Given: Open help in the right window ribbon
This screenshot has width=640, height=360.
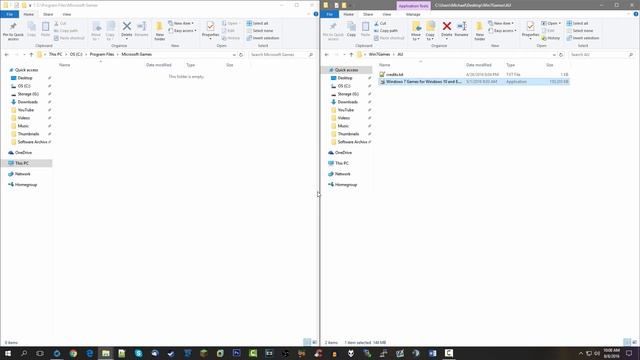Looking at the screenshot, I should click(x=636, y=14).
